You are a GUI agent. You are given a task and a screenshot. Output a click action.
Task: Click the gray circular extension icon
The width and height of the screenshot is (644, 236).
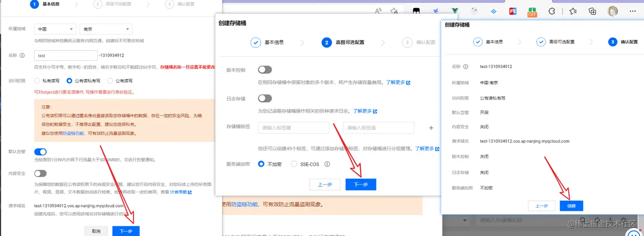pyautogui.click(x=474, y=11)
